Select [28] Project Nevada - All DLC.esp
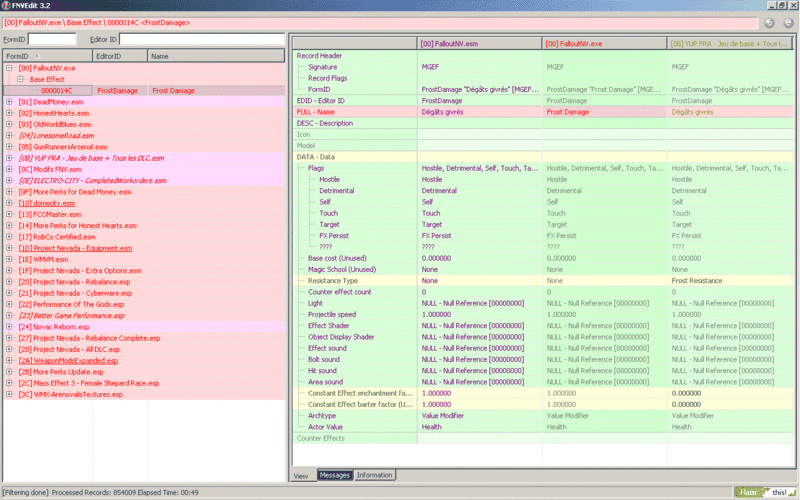Screen dimensions: 800x500 (69, 349)
